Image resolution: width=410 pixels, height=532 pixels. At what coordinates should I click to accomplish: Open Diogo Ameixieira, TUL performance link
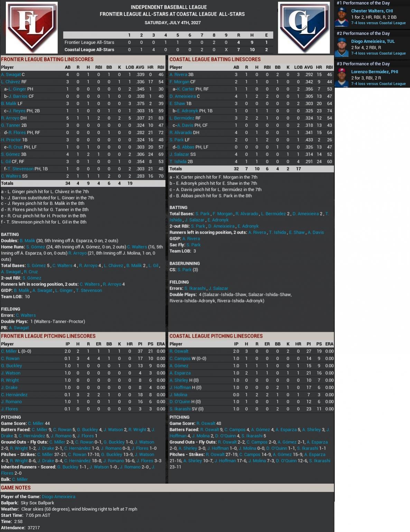coord(373,41)
